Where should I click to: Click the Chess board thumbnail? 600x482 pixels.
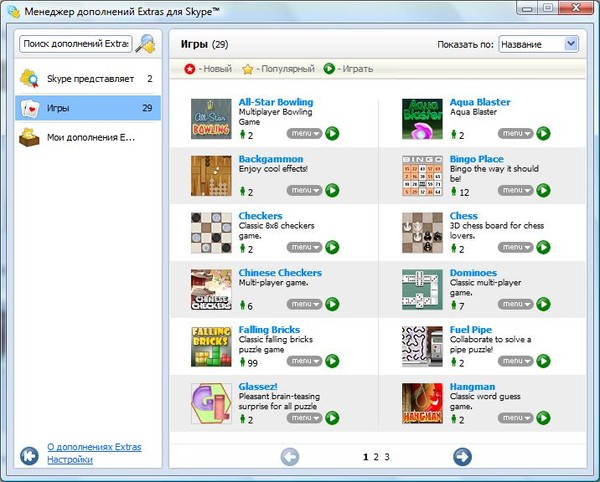(422, 233)
